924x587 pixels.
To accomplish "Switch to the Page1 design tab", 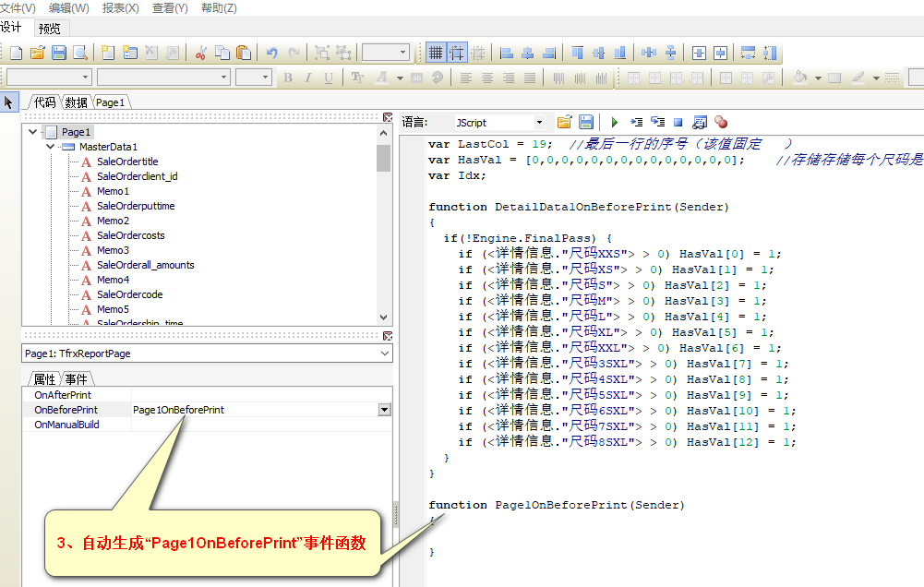I will (110, 102).
